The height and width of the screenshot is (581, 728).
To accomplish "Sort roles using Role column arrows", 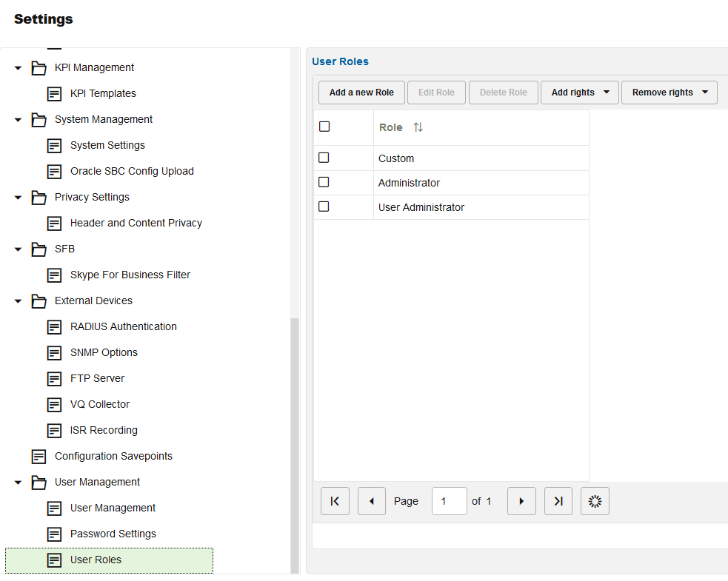I will [x=418, y=127].
